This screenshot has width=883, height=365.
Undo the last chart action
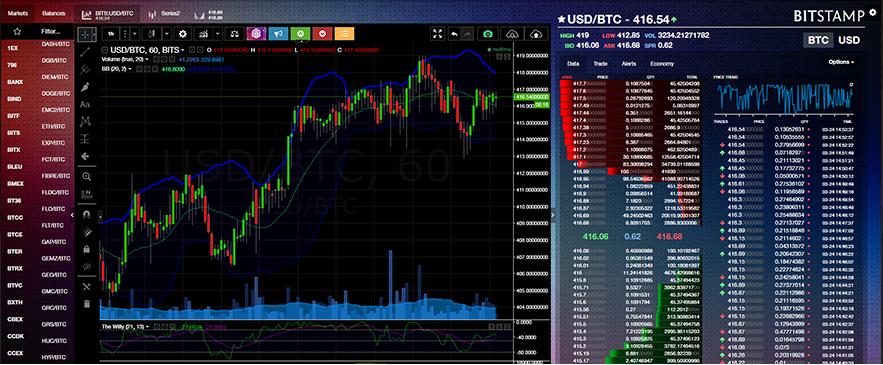coord(454,34)
